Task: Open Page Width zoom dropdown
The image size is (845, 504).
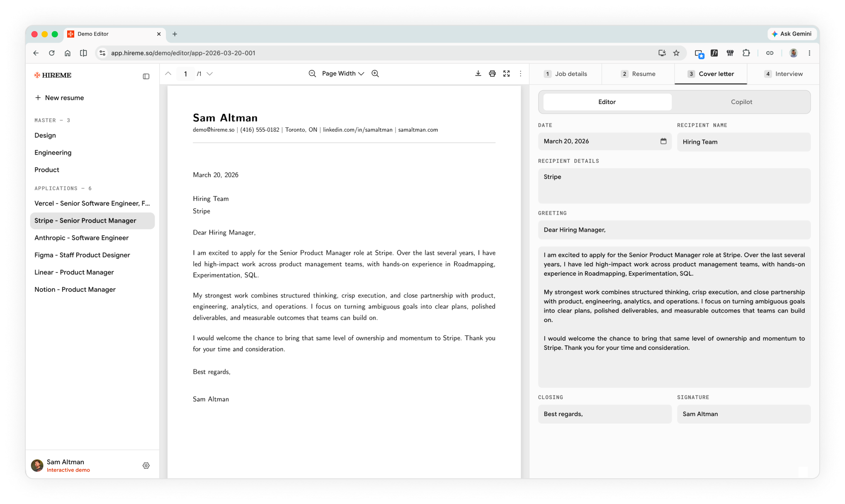Action: (x=343, y=73)
